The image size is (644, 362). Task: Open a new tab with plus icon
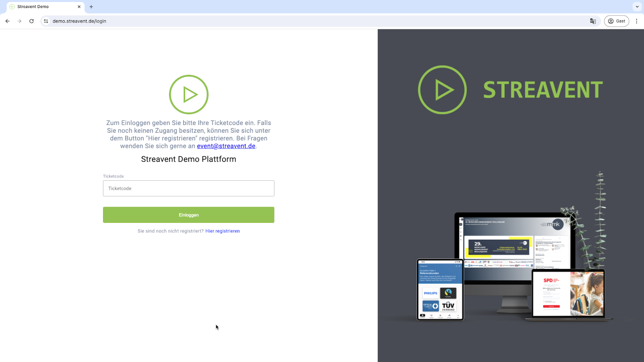pos(91,6)
